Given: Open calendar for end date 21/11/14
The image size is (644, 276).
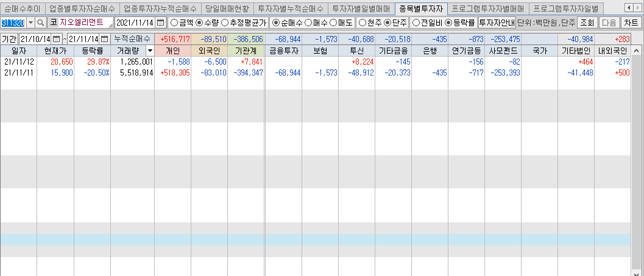Looking at the screenshot, I should tap(105, 40).
